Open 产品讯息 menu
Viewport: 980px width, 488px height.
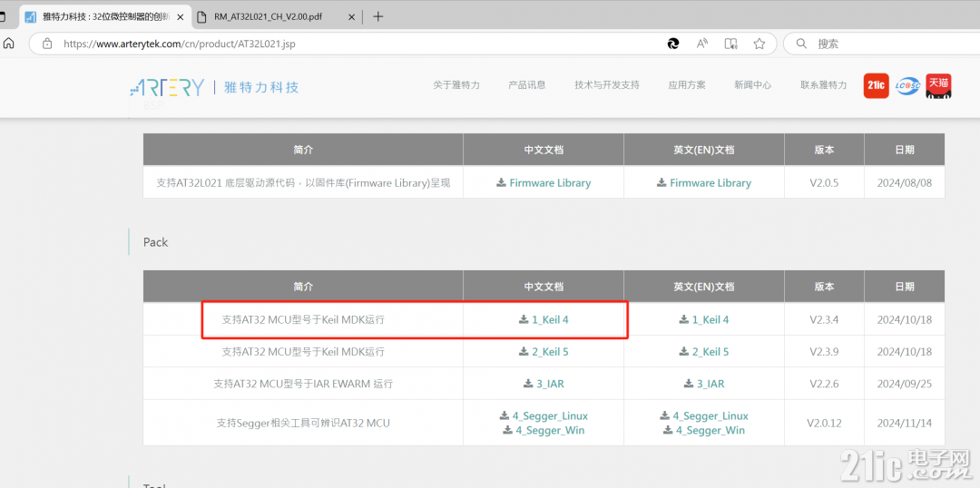527,85
